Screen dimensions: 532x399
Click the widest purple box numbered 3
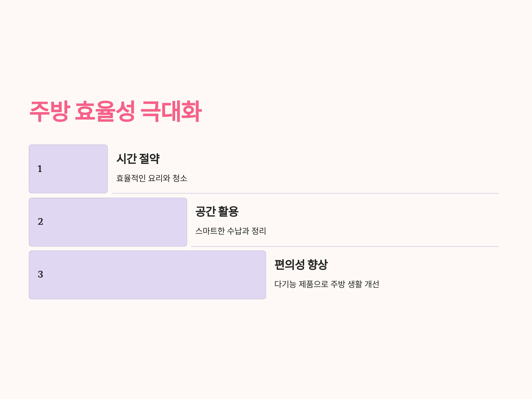[x=147, y=275]
